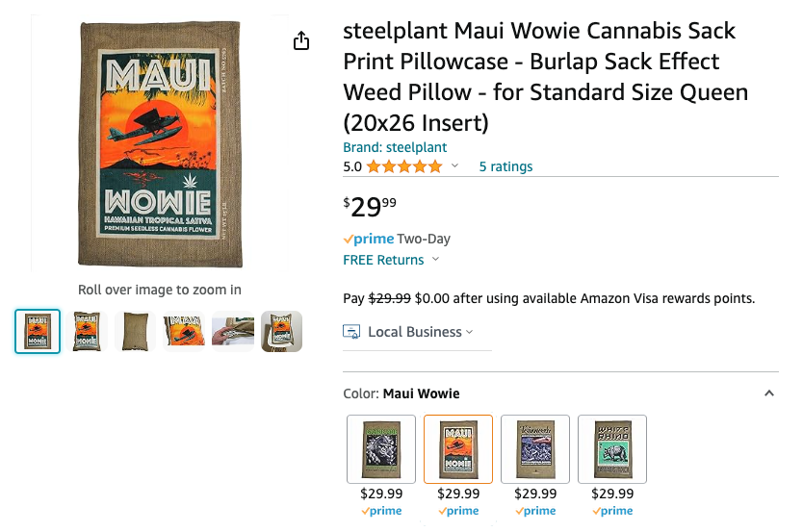Expand the Local Business dropdown arrow
Viewport: 803px width, 532px height.
coord(470,333)
